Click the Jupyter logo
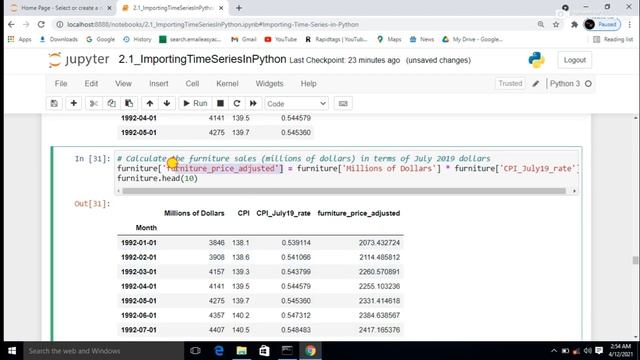Viewport: 640px width, 360px height. [79, 60]
